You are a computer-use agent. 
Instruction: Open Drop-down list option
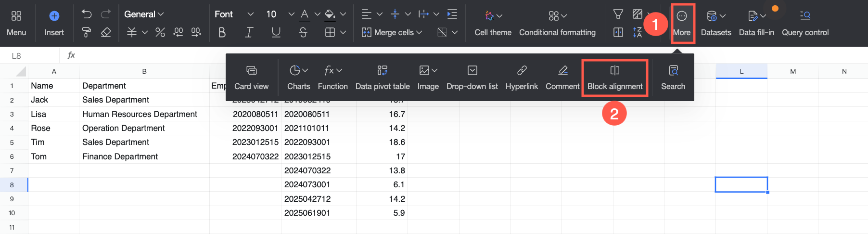pyautogui.click(x=472, y=78)
